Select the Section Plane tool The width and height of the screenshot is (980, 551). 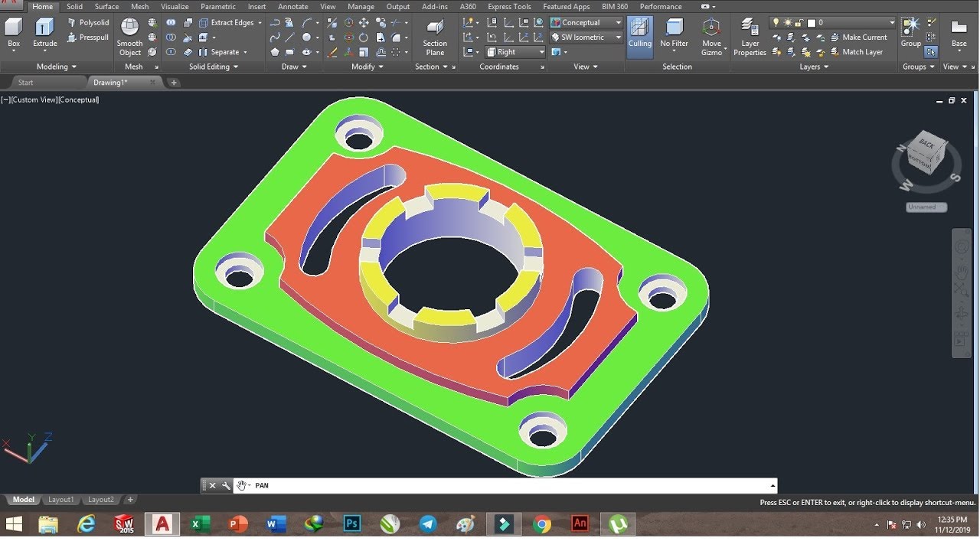(x=435, y=37)
